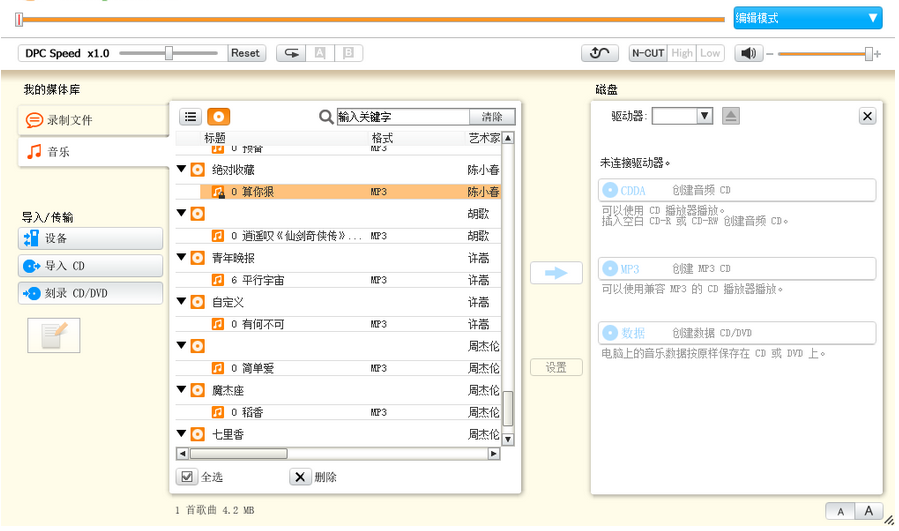Close the disc panel with the X button
899x531 pixels.
tap(867, 116)
